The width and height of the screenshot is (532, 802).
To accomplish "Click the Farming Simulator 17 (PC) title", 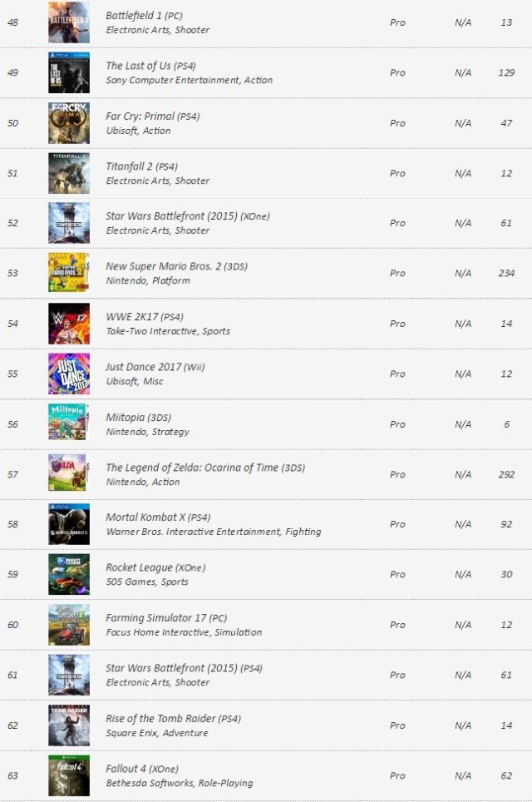I will (x=165, y=618).
